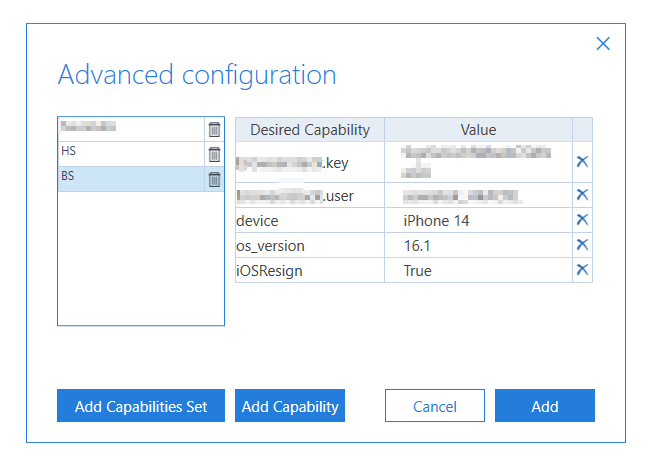The width and height of the screenshot is (649, 464).
Task: Delete the HS capabilities set
Action: click(x=214, y=154)
